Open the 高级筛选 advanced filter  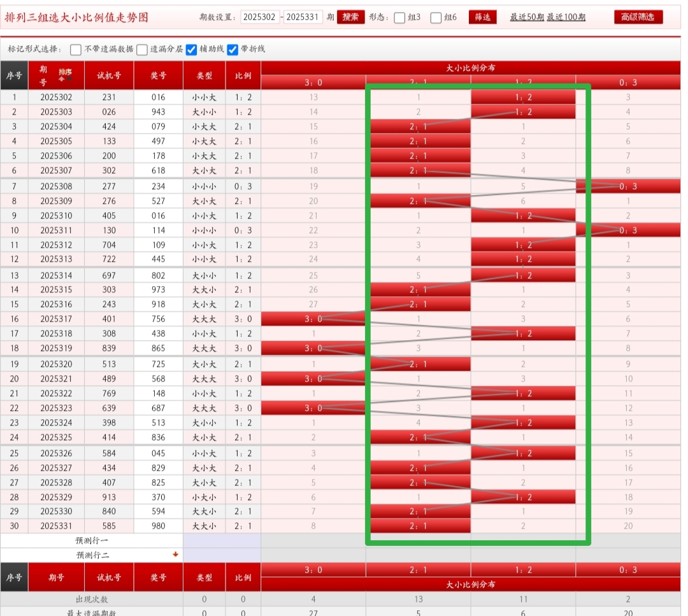(x=638, y=17)
